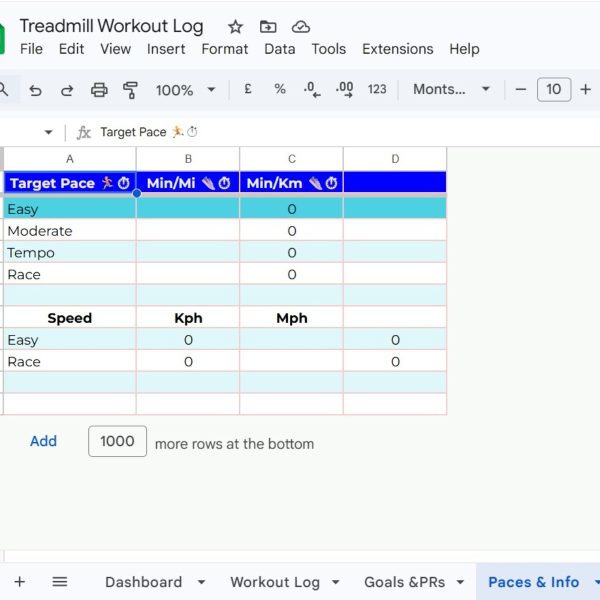Increase decimal places icon
The image size is (600, 600).
344,90
